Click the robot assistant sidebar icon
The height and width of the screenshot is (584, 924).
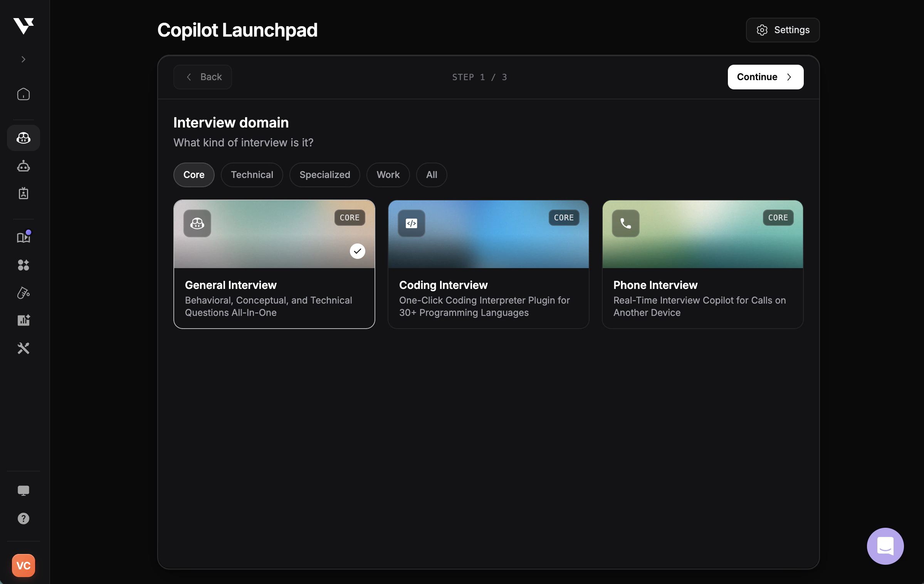pos(24,166)
